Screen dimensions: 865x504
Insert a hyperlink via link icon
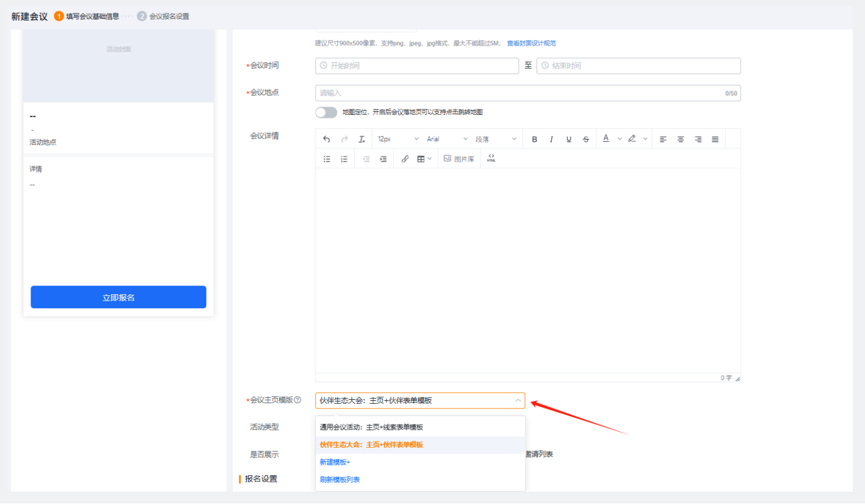[x=405, y=159]
